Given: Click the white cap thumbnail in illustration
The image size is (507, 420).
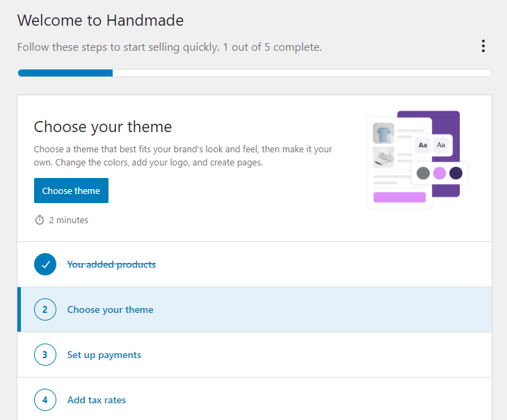Looking at the screenshot, I should [x=383, y=157].
